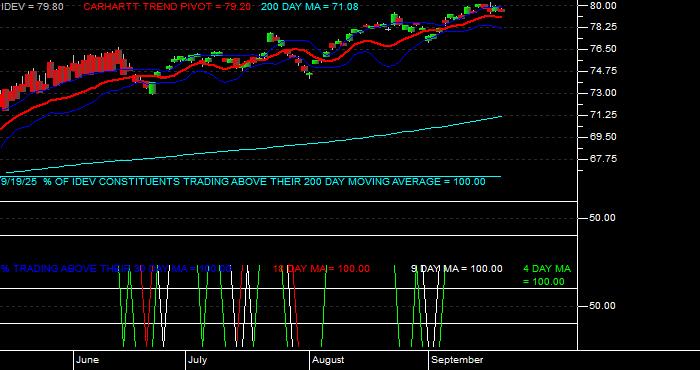The width and height of the screenshot is (700, 370).
Task: Select the September marker on the time axis
Action: point(458,360)
